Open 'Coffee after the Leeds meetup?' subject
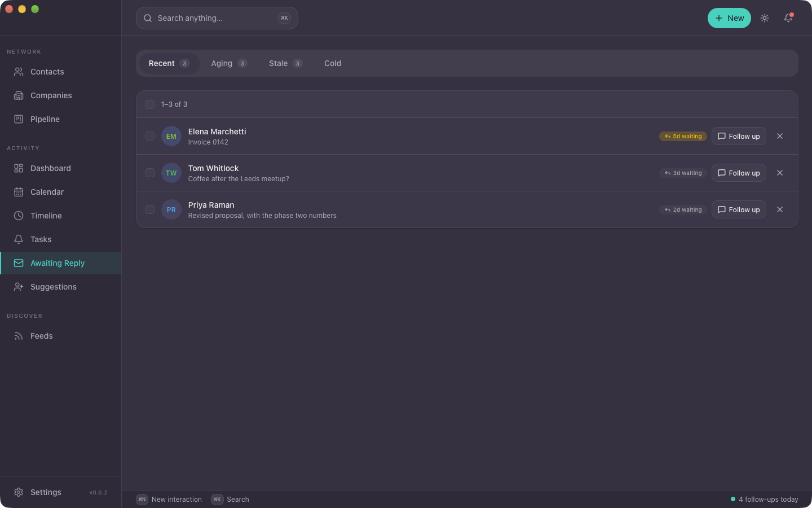This screenshot has height=508, width=812. coord(239,179)
